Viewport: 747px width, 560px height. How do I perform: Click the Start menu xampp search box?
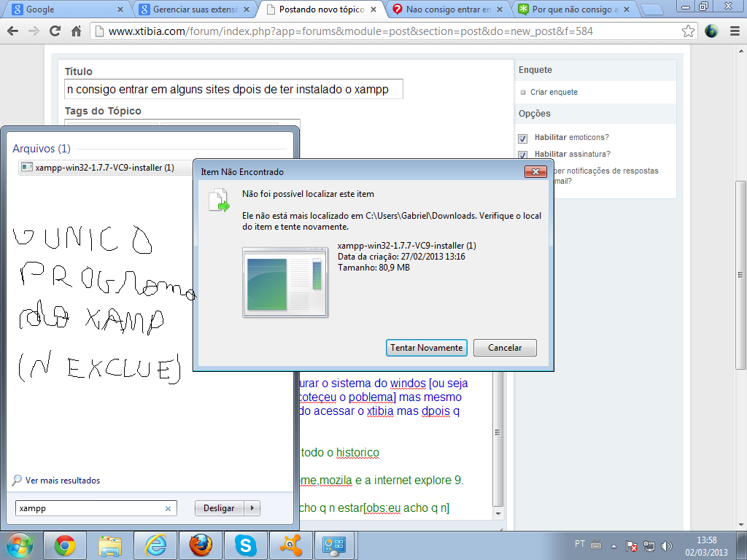(96, 508)
